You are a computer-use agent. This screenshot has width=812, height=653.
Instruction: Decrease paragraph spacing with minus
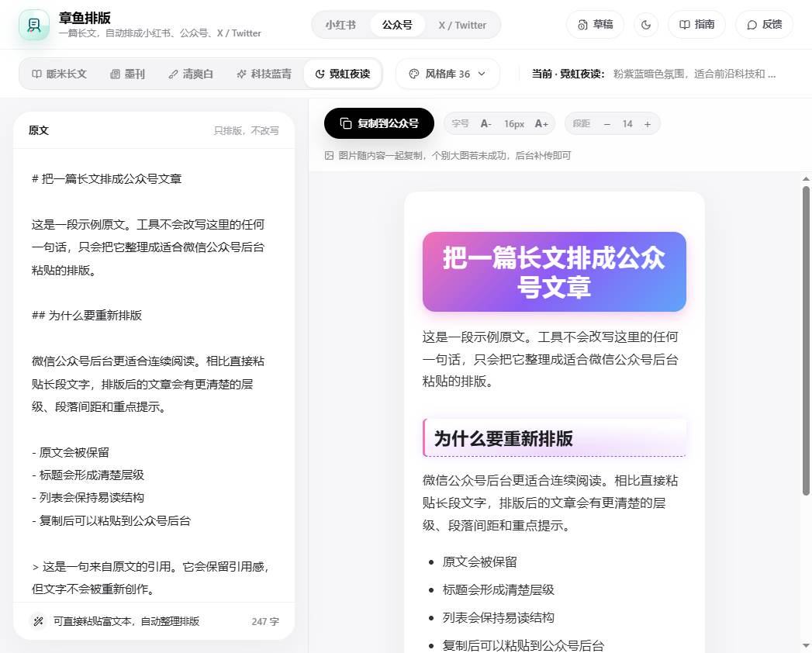pos(607,124)
